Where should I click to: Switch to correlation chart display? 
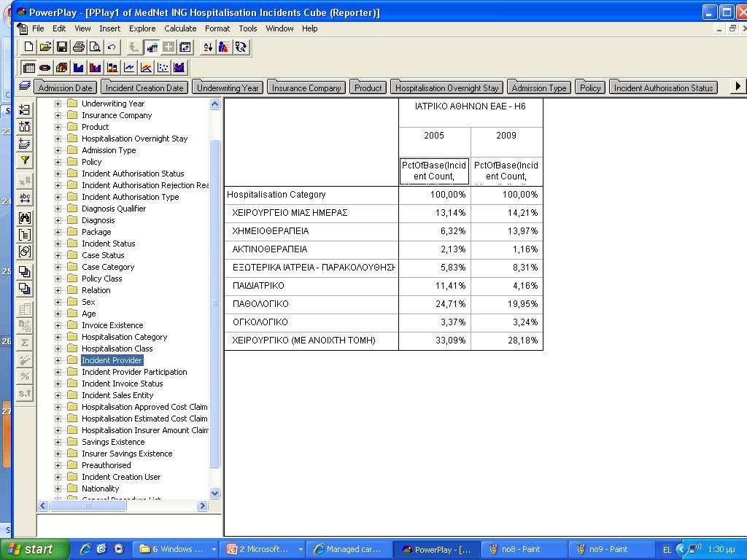179,68
